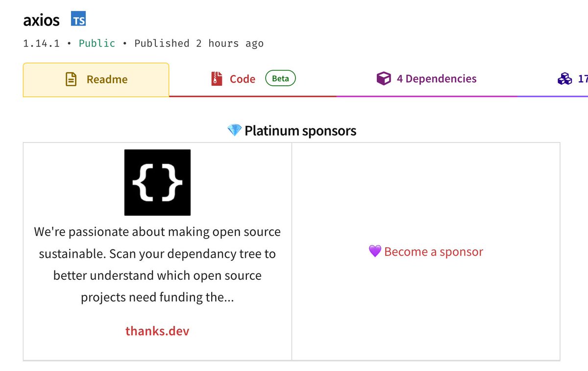The height and width of the screenshot is (371, 588).
Task: Click the red zip-file Code icon
Action: (217, 79)
